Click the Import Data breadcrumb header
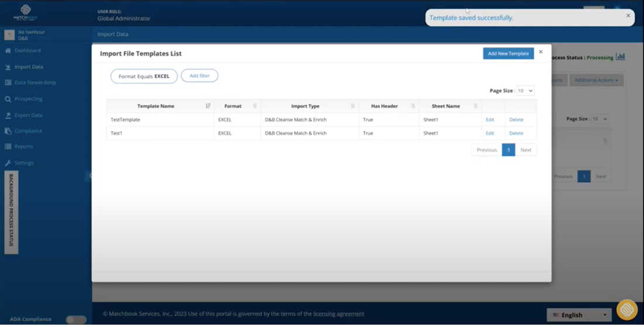The image size is (644, 327). [113, 34]
